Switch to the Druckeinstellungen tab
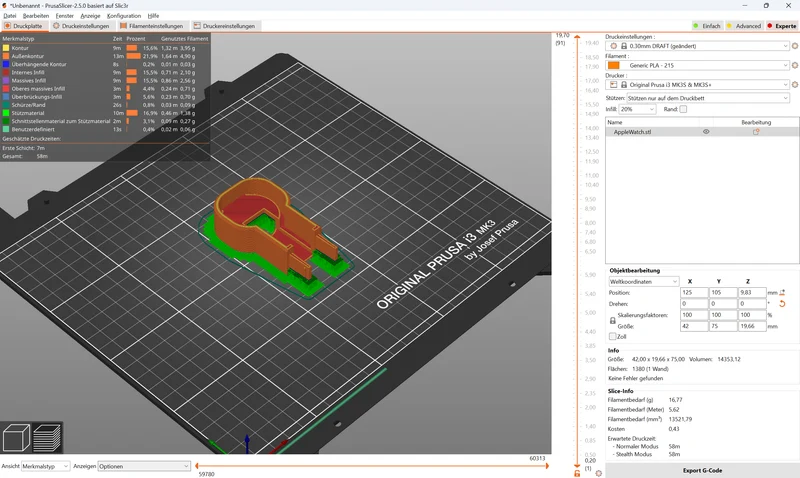 pos(81,26)
